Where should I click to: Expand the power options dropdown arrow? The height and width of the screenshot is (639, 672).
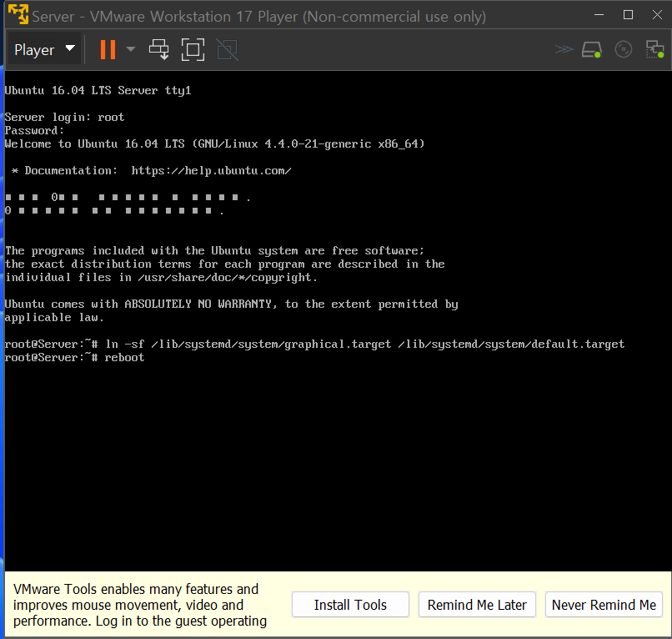pos(131,49)
